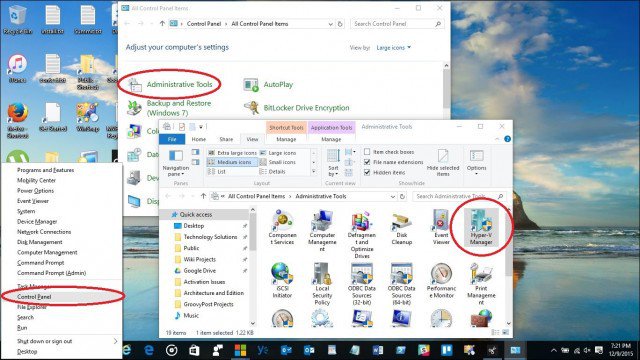This screenshot has height=360, width=640.
Task: Open Event Viewer icon in Administrative Tools
Action: click(x=441, y=228)
